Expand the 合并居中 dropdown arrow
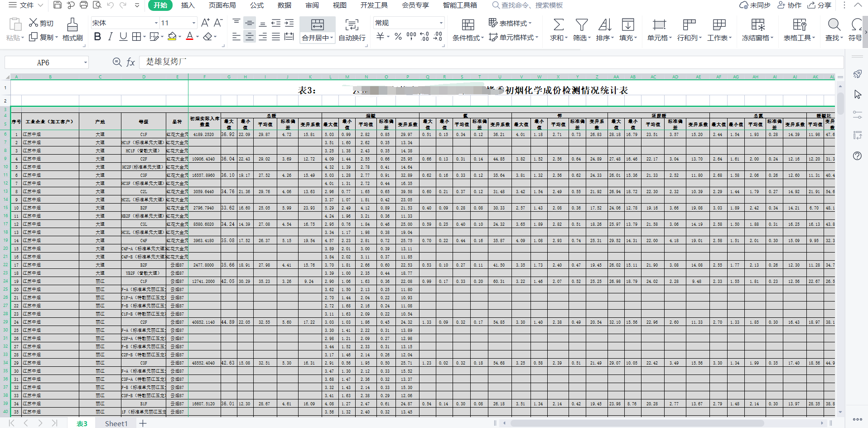The width and height of the screenshot is (868, 428). pyautogui.click(x=332, y=38)
